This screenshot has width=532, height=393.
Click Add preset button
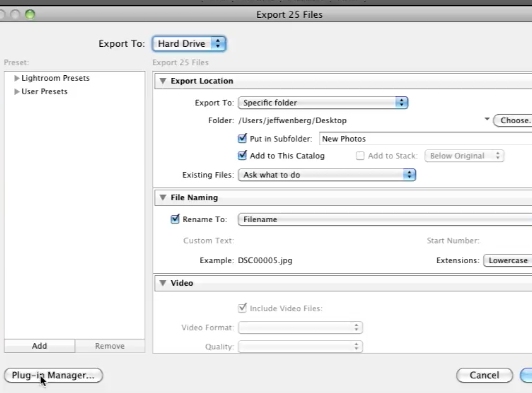(39, 346)
